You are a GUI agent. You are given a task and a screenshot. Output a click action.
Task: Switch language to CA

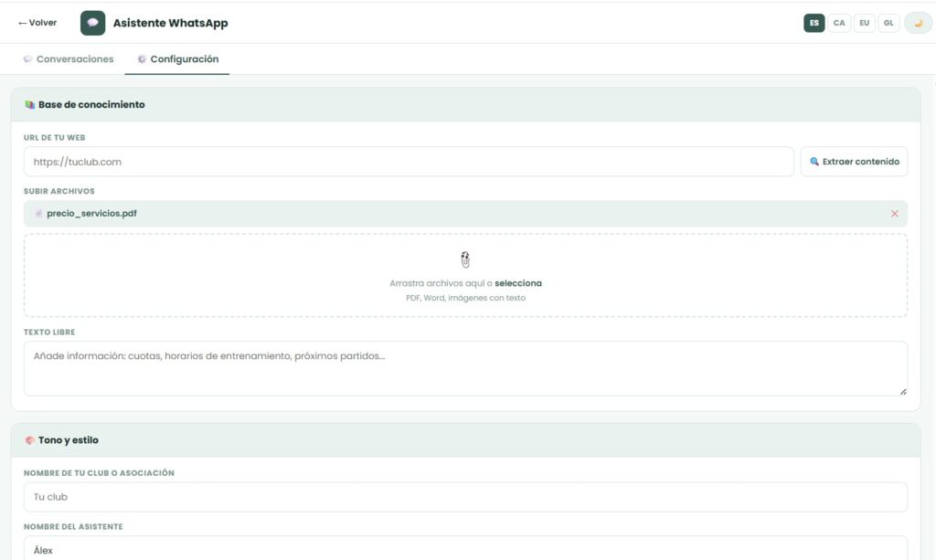839,23
